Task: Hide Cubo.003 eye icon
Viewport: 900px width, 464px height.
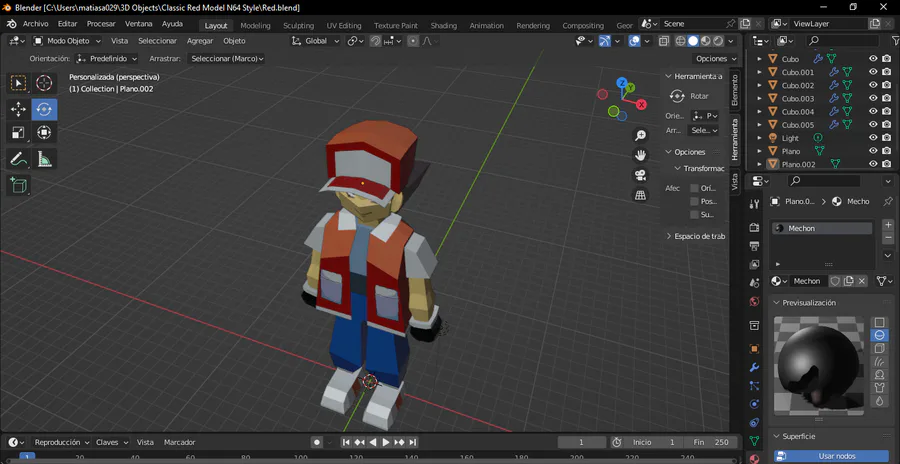Action: pos(873,98)
